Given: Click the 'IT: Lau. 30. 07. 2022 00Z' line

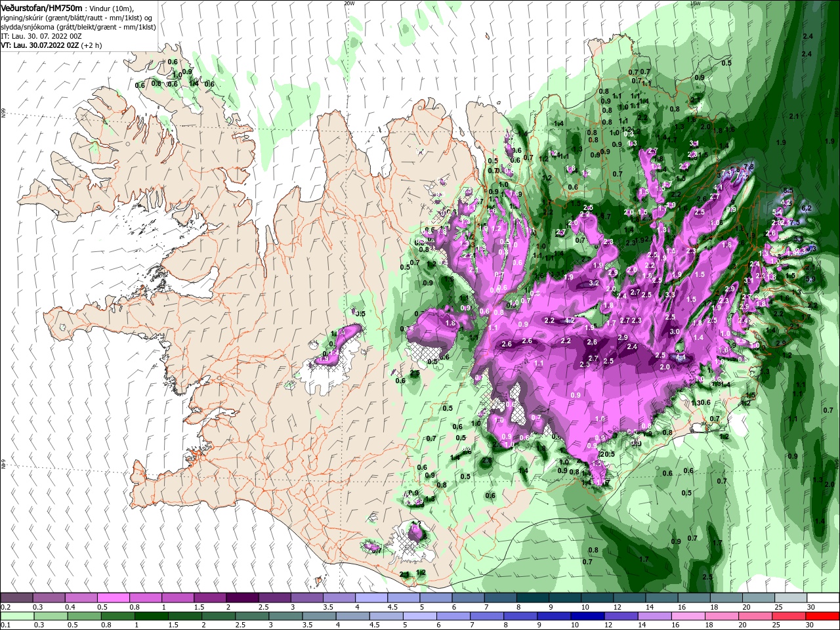Looking at the screenshot, I should 41,36.
